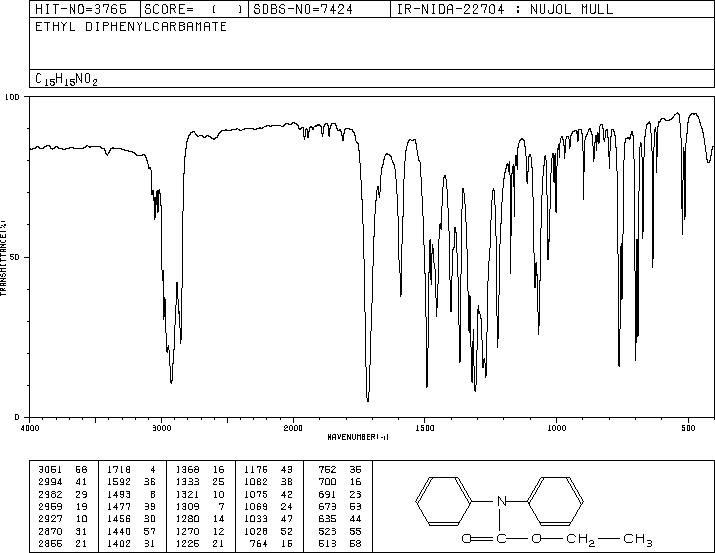This screenshot has height=553, width=715.
Task: Click transmittance value 25 beside 1333
Action: click(218, 482)
